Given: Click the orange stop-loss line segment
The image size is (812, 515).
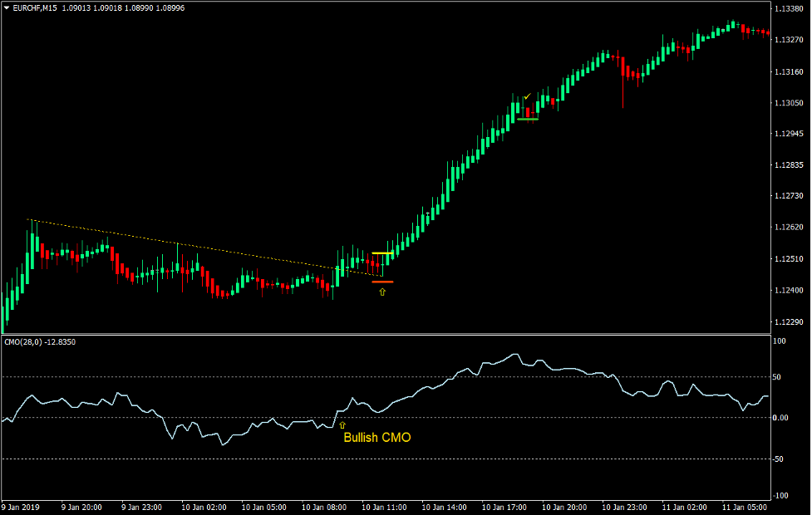Looking at the screenshot, I should [383, 282].
